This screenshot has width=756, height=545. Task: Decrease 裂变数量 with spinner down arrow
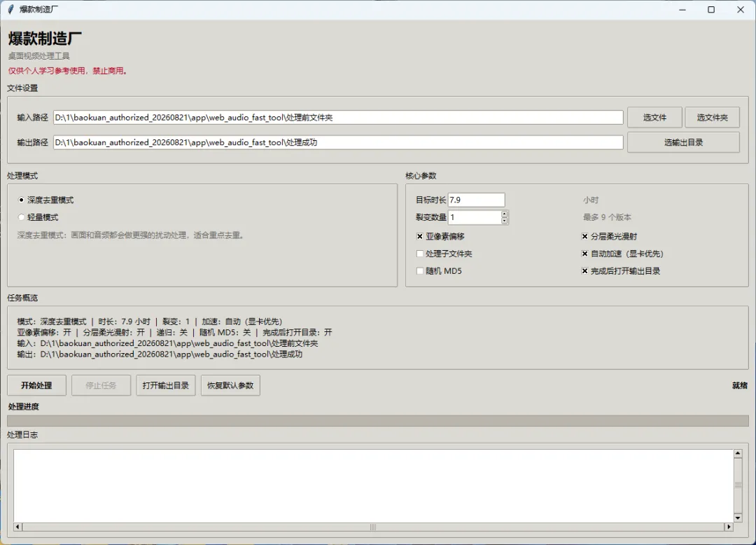(504, 221)
